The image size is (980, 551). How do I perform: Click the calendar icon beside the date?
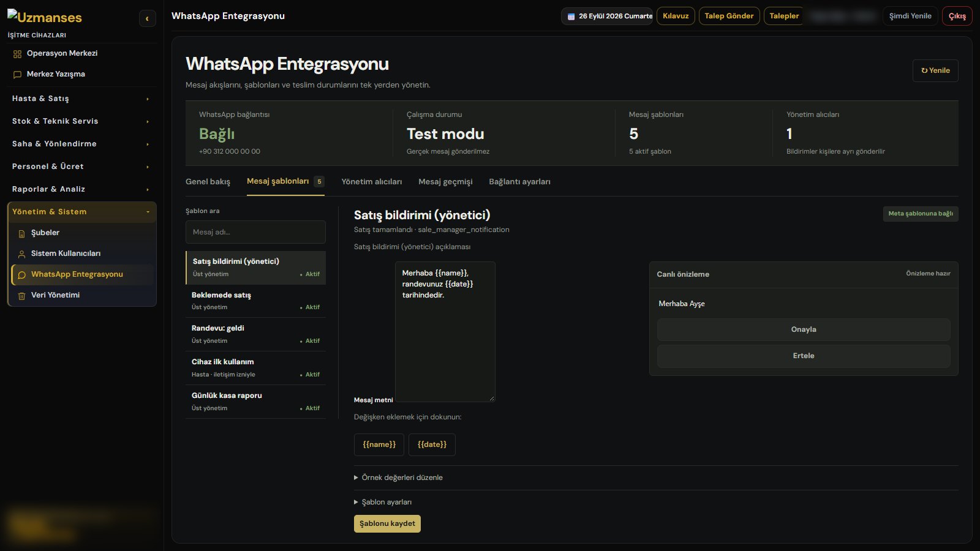click(x=571, y=17)
